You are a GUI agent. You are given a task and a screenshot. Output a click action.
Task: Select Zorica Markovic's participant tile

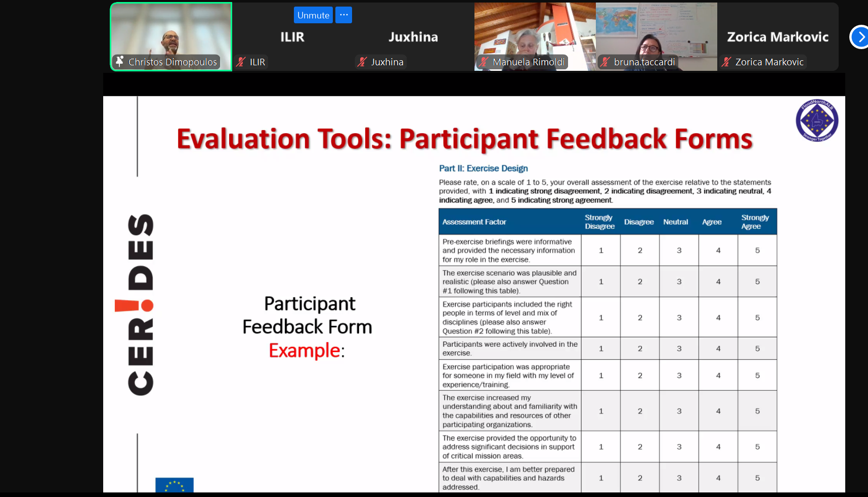pos(778,37)
